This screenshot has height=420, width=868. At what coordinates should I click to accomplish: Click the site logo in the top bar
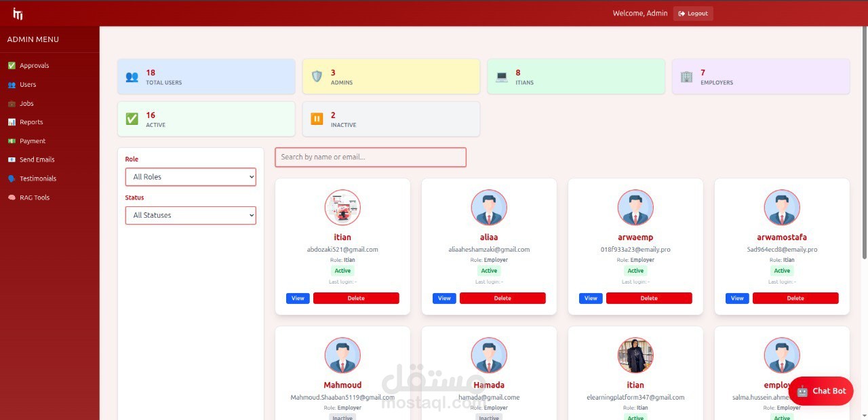pyautogui.click(x=18, y=14)
